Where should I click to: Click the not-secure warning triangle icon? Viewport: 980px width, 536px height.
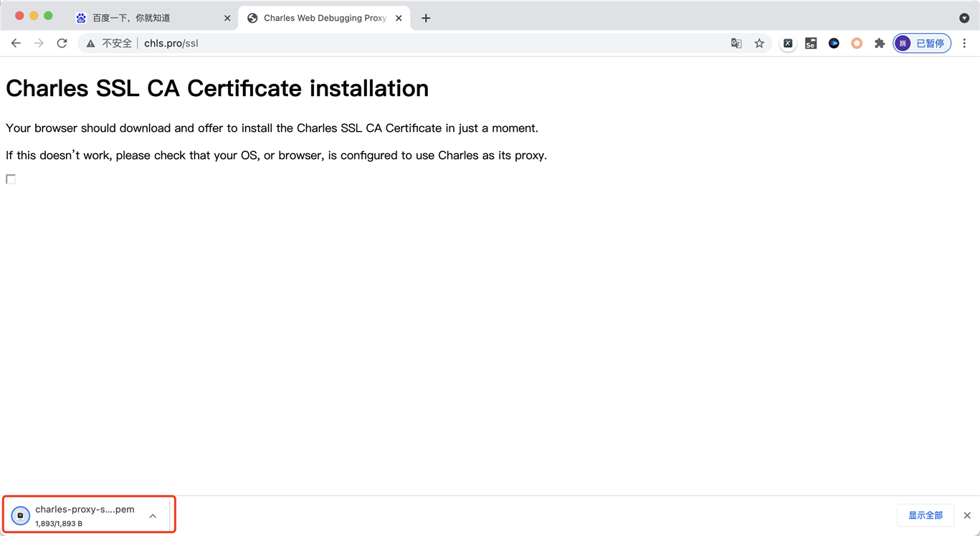(90, 44)
